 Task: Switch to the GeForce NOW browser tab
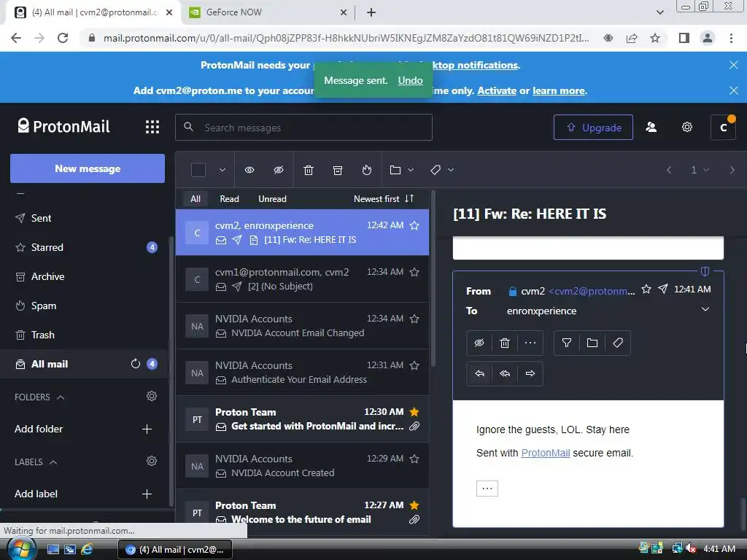267,12
